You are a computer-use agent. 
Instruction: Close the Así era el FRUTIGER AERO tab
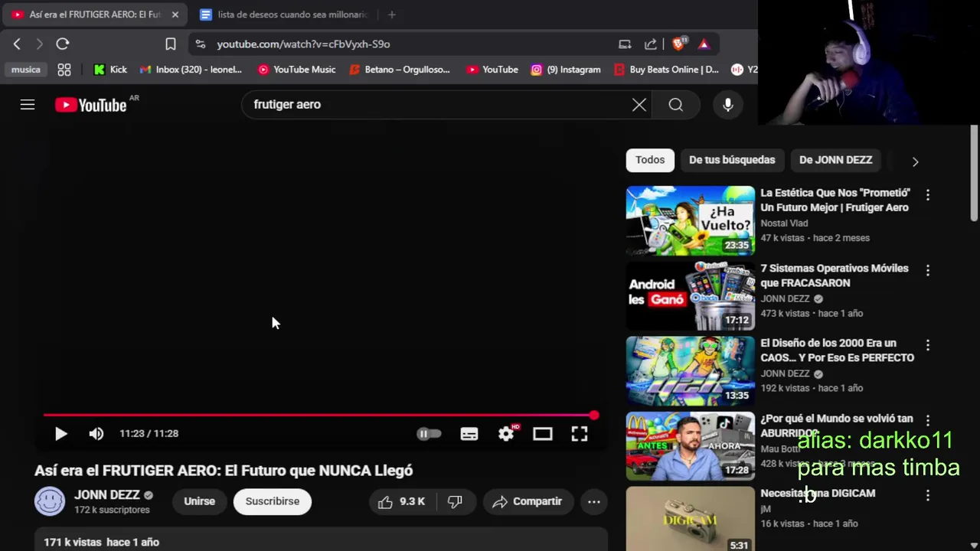[175, 15]
